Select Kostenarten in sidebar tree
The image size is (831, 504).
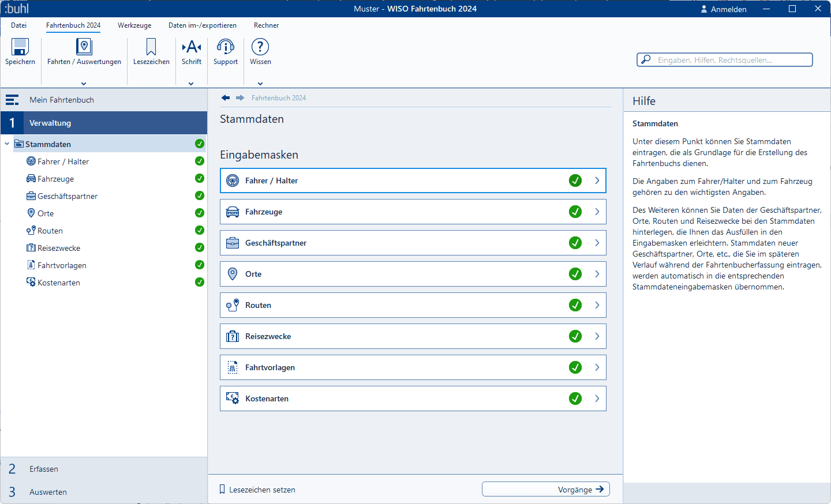[x=59, y=283]
